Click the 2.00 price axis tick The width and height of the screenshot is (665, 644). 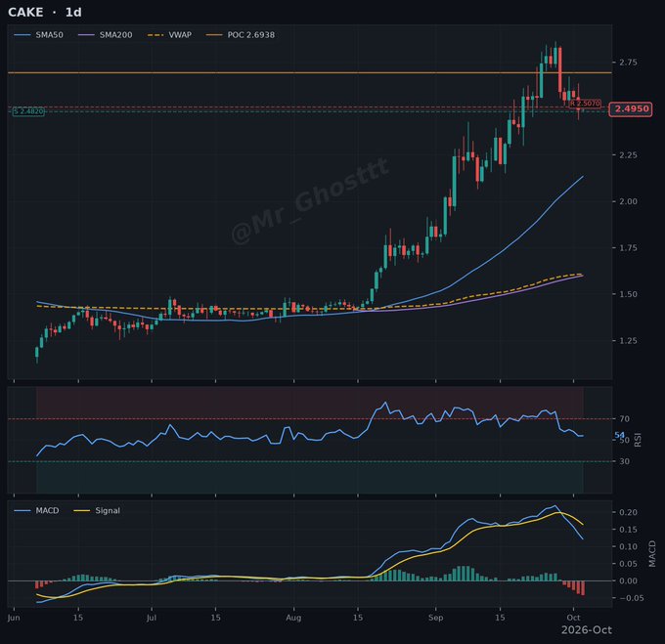click(628, 201)
